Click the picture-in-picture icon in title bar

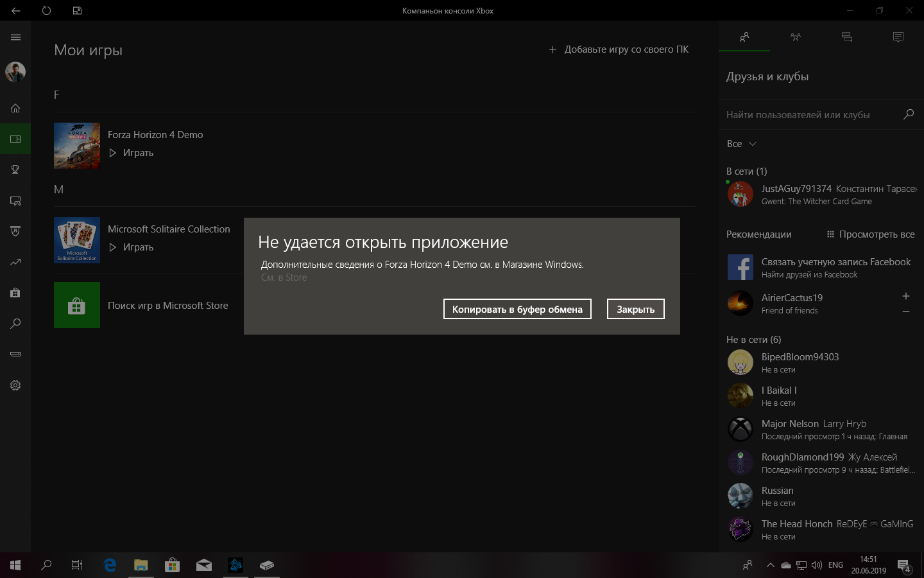click(77, 10)
